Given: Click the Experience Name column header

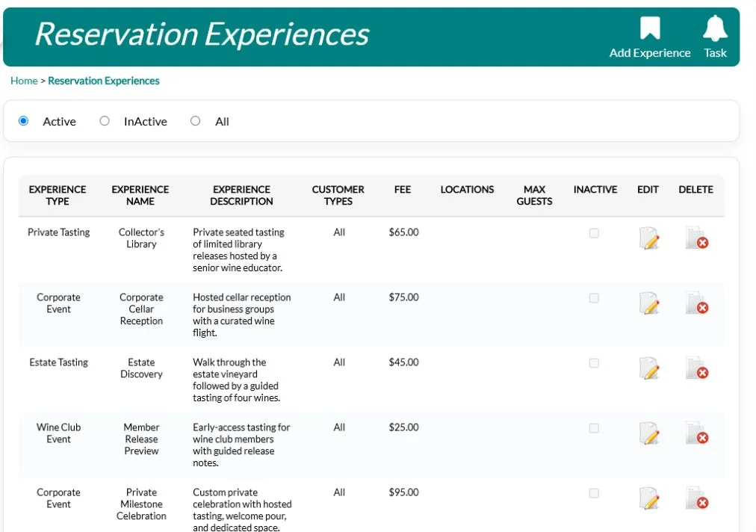Looking at the screenshot, I should coord(140,195).
